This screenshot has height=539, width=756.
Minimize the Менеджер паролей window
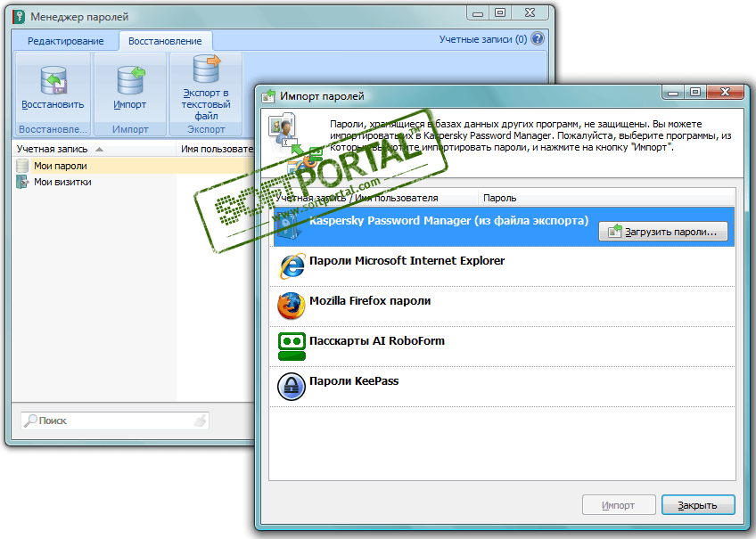click(x=478, y=13)
